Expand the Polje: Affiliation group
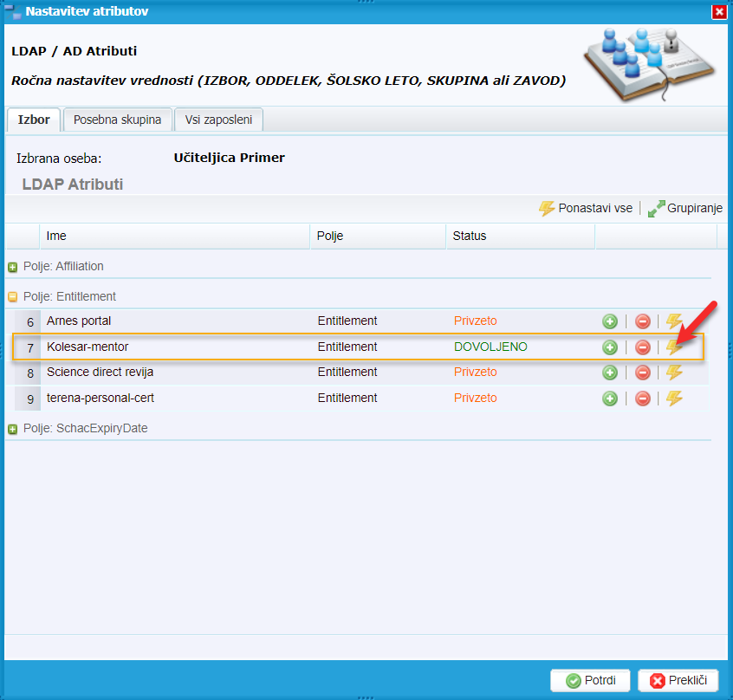733x700 pixels. click(x=13, y=267)
